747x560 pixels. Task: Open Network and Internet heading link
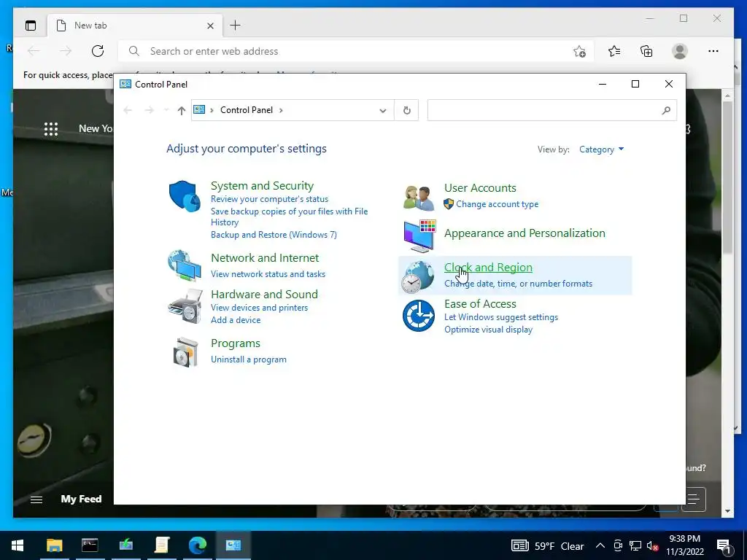click(x=264, y=258)
